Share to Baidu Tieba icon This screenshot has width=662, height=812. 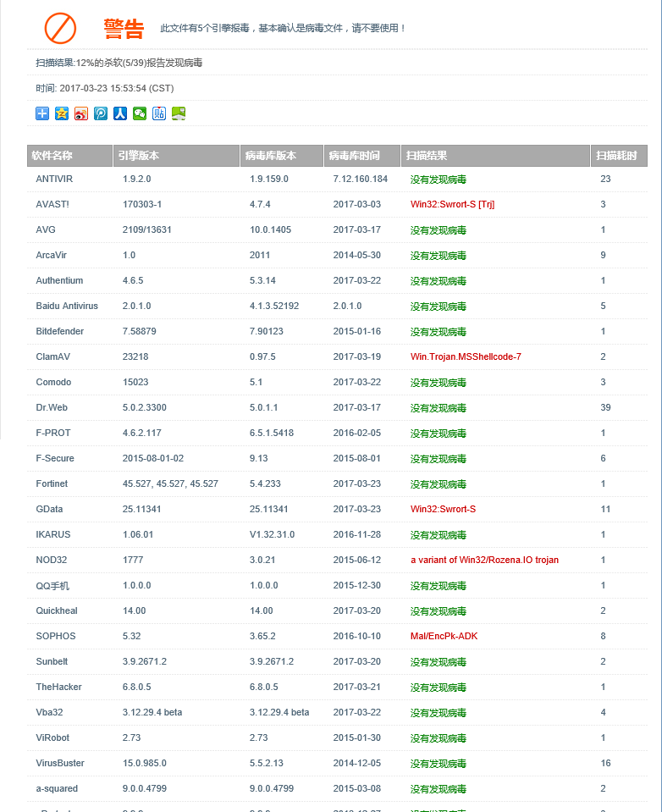(x=159, y=113)
